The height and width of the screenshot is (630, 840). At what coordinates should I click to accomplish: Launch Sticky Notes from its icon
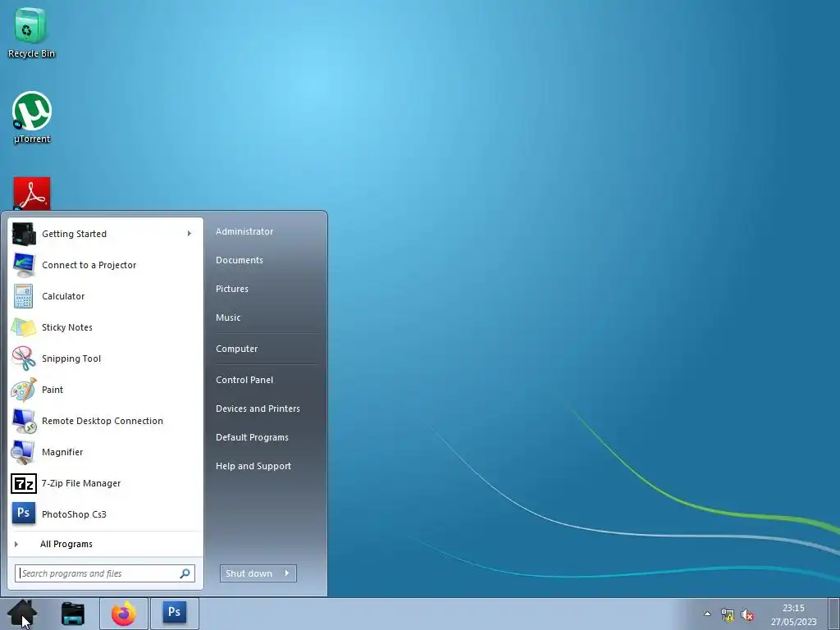[24, 326]
